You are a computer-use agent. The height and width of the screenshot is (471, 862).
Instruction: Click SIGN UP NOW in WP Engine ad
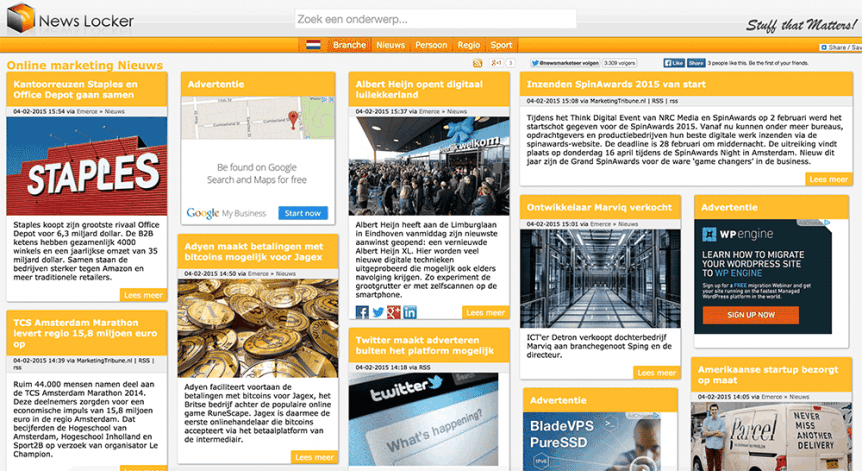coord(750,315)
